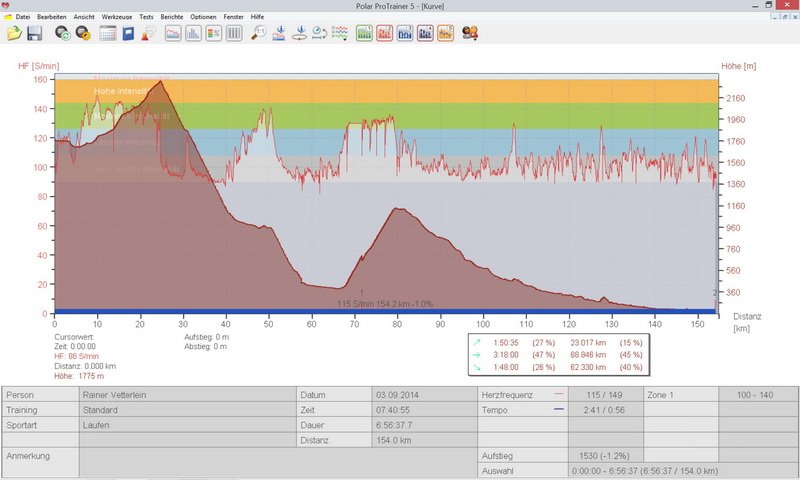The height and width of the screenshot is (480, 800).
Task: Click the Herzfrequenz red line swatch
Action: pos(558,395)
